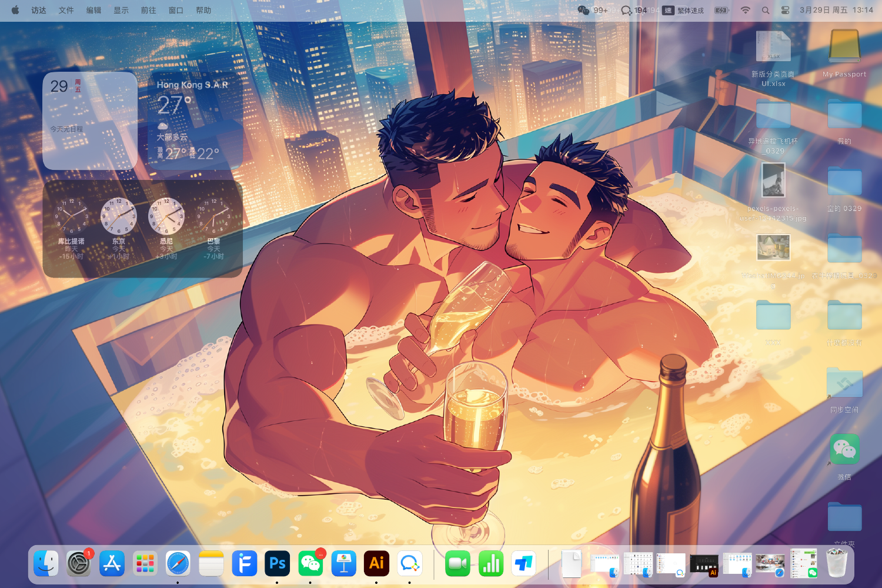Select the 同步空间 shortcut folder

(844, 390)
